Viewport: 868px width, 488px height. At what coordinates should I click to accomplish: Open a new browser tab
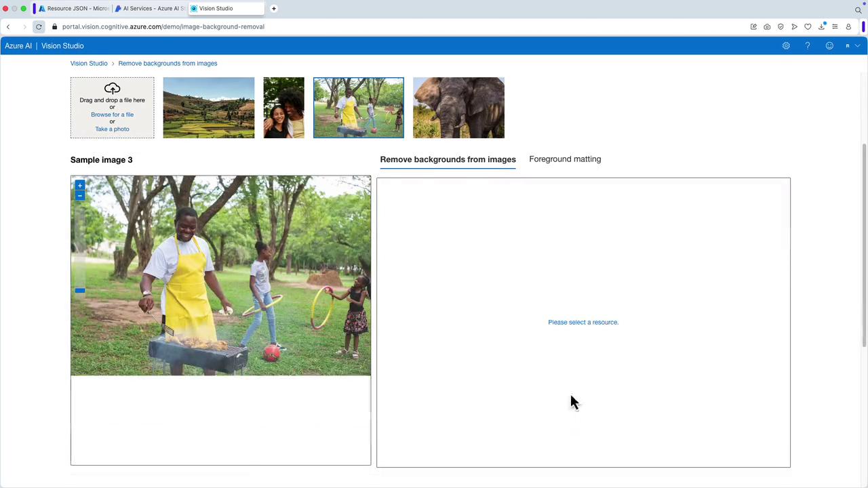coord(274,9)
